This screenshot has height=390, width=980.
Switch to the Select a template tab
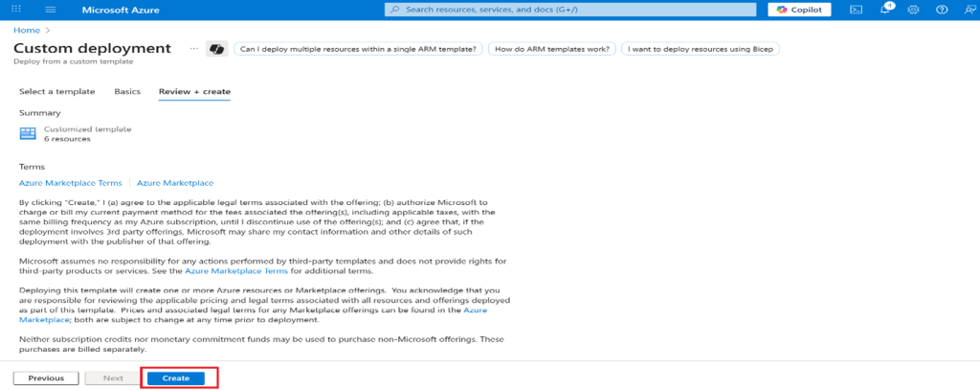pos(56,92)
